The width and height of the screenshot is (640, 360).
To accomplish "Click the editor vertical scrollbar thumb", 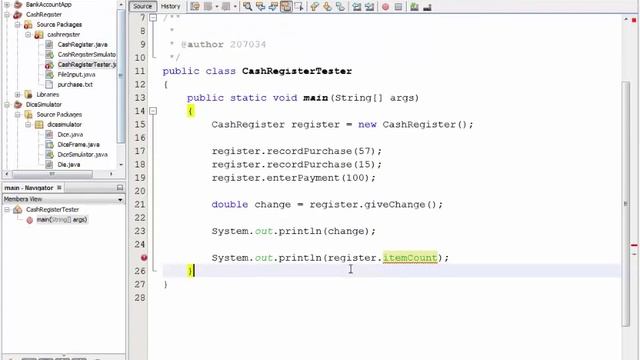I will point(626,203).
